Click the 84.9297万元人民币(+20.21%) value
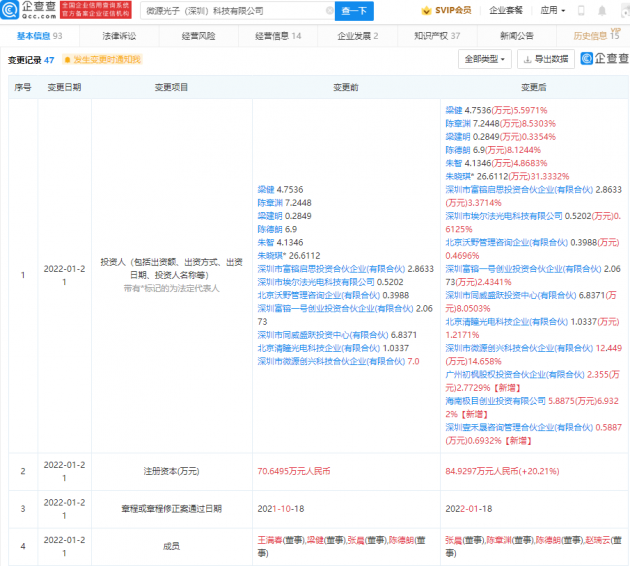630x566 pixels. click(502, 471)
